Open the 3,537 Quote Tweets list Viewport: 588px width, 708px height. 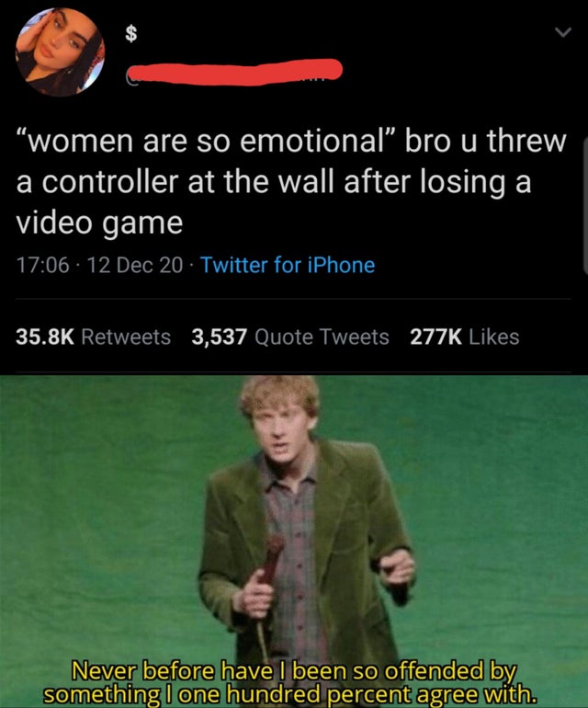point(290,337)
